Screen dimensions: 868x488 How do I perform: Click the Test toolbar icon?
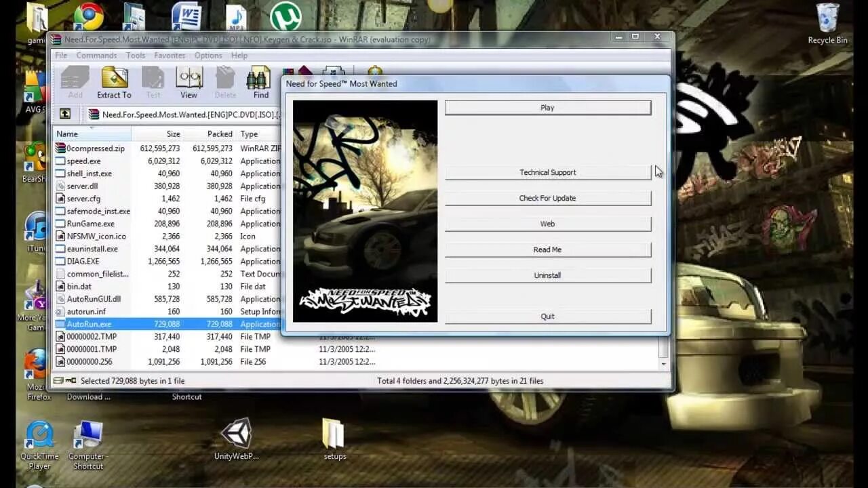click(153, 83)
